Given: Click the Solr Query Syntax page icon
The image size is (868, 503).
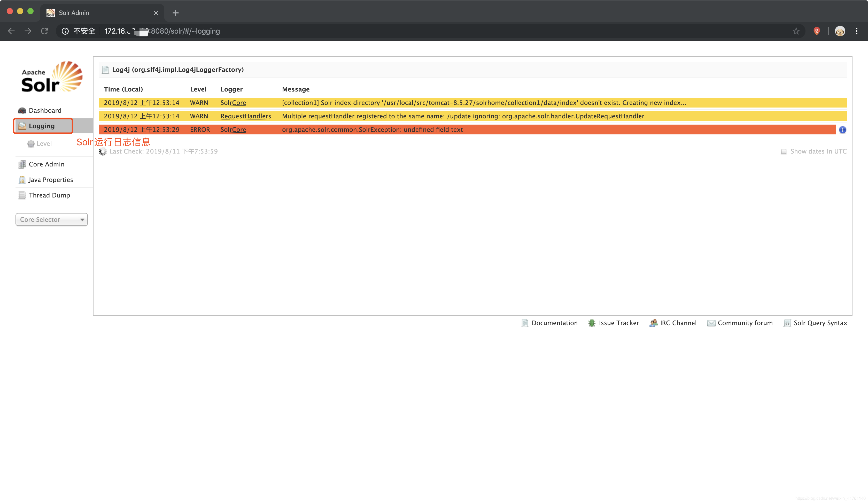Looking at the screenshot, I should [x=787, y=323].
